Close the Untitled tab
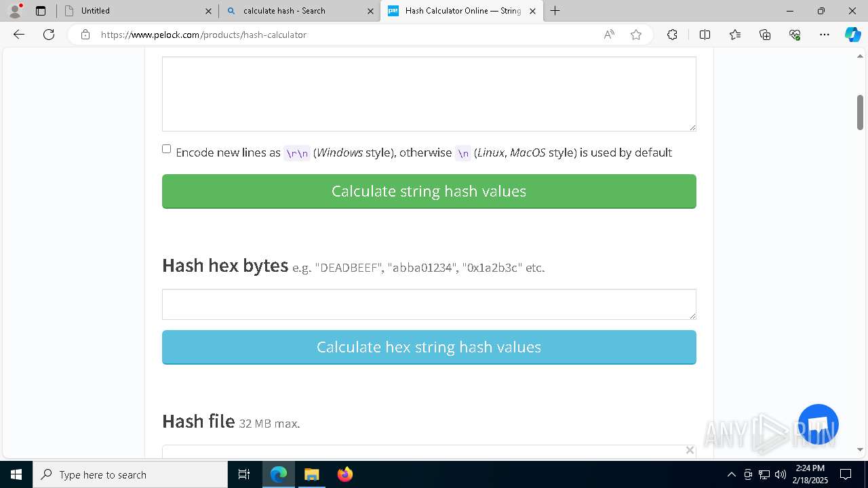This screenshot has height=488, width=868. (208, 11)
